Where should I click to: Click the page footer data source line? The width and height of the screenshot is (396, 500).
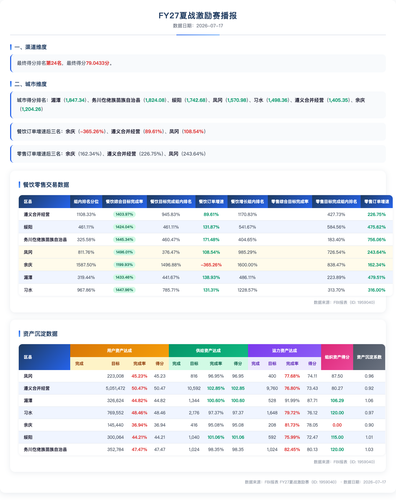coord(315,482)
